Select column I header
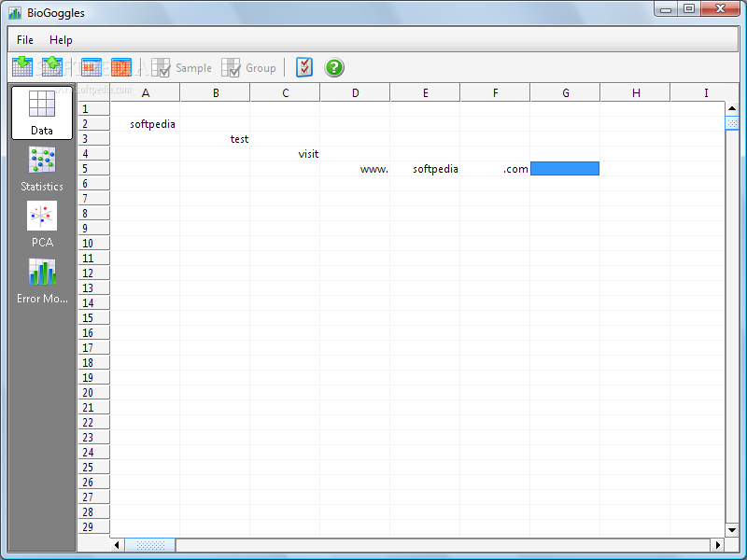747x560 pixels. 705,92
